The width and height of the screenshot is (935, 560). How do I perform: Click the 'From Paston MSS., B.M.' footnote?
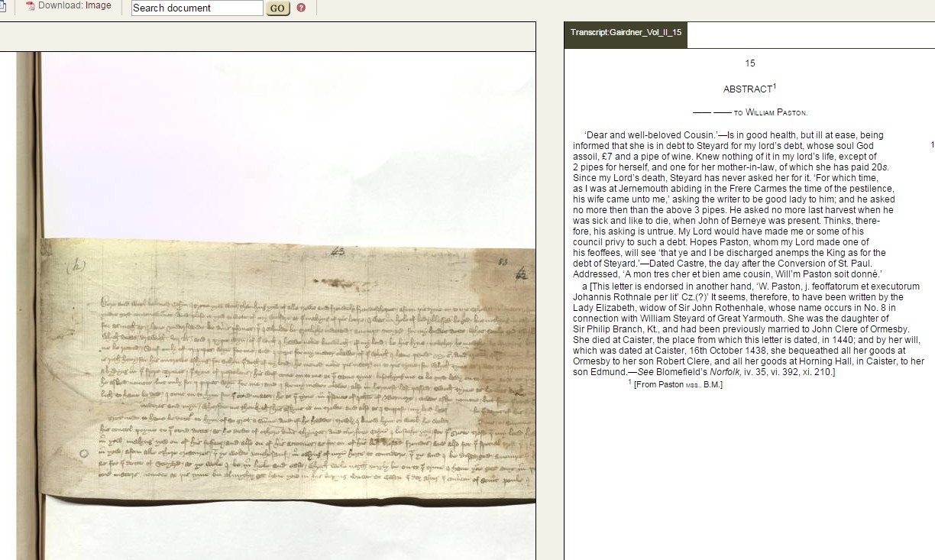pos(677,384)
